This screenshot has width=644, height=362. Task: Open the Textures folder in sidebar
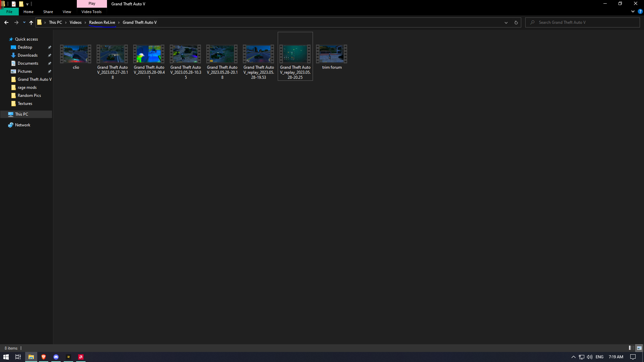click(25, 104)
